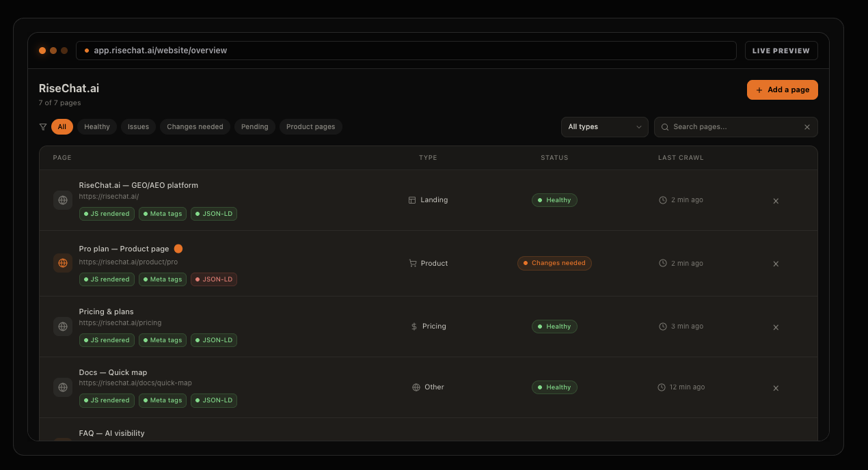This screenshot has height=470, width=868.
Task: Select the Changes needed filter chip
Action: click(x=195, y=127)
